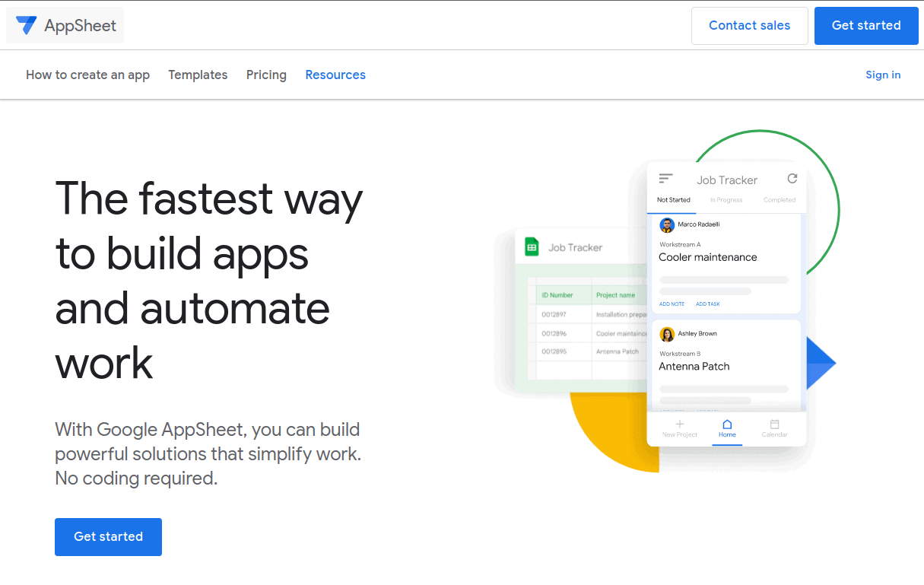This screenshot has width=924, height=585.
Task: Click the hero Get started button
Action: pos(108,537)
